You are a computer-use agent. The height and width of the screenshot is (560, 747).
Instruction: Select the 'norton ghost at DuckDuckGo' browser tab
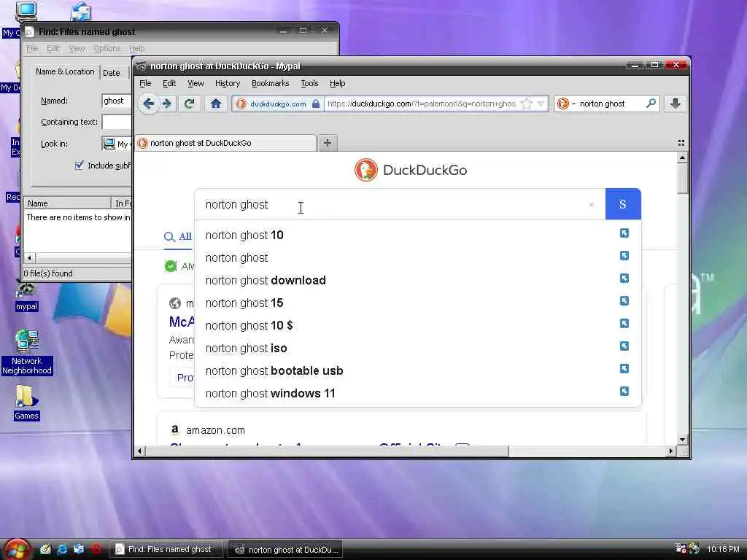pos(225,143)
